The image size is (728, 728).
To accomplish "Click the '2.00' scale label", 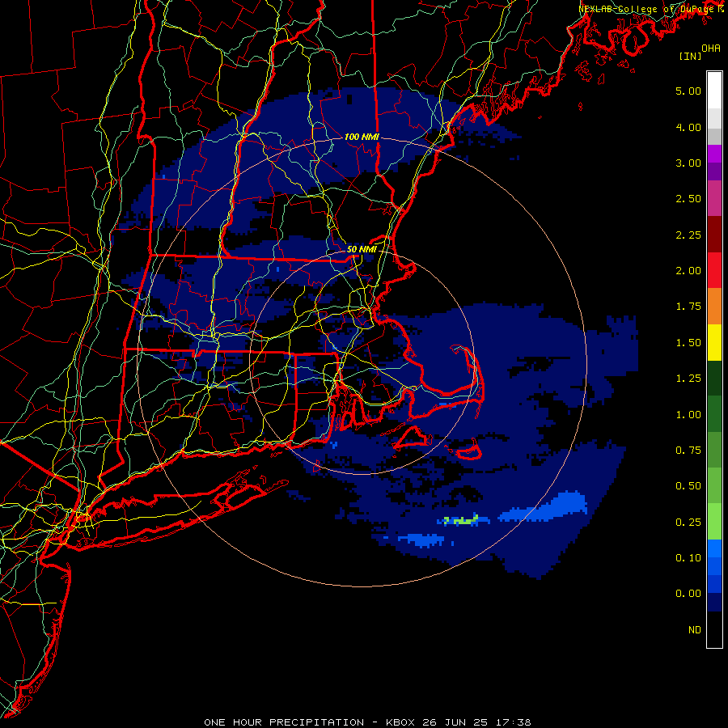I will (688, 271).
